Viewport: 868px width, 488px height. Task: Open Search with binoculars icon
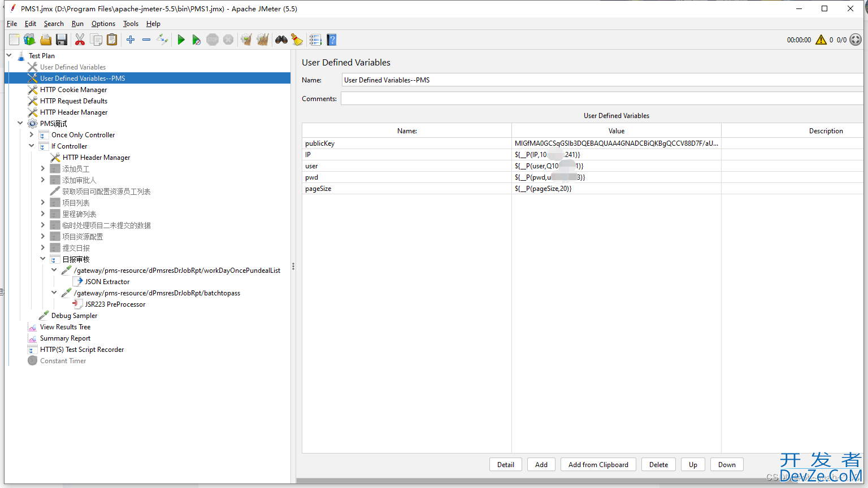pos(281,40)
